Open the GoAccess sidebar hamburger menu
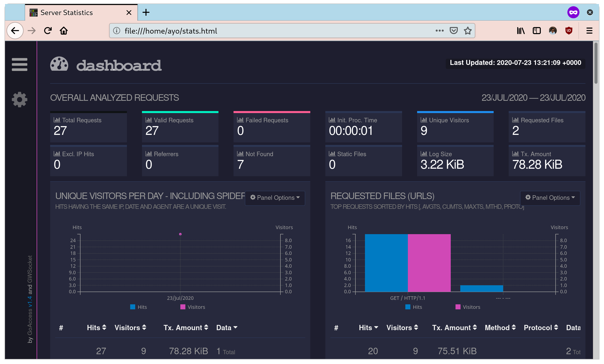604x364 pixels. click(20, 64)
